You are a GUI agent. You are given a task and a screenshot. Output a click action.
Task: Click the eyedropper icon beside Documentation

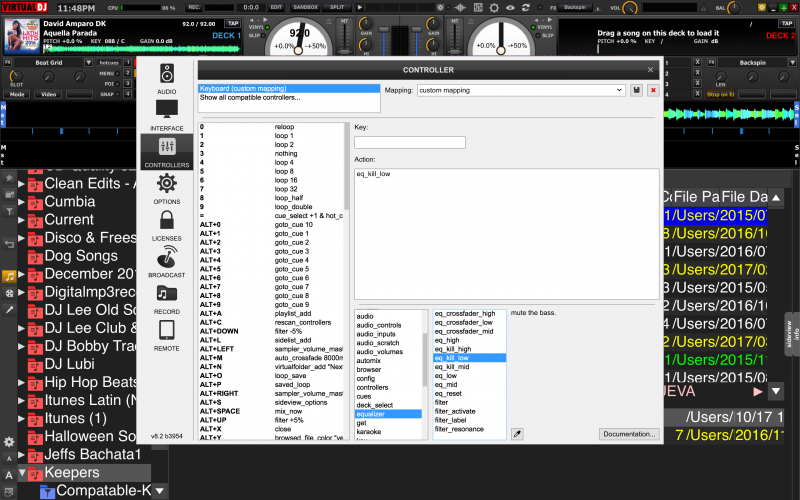517,434
